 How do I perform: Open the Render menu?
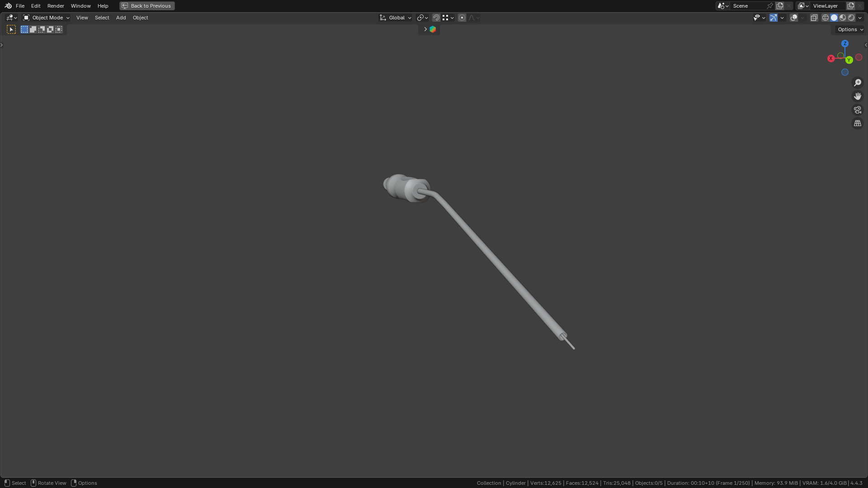click(56, 6)
